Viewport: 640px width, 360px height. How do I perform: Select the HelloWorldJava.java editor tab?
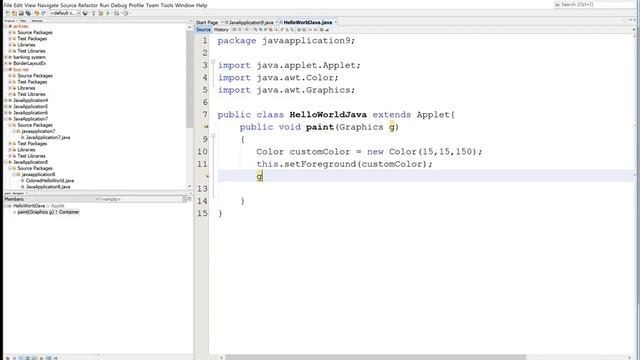point(308,22)
